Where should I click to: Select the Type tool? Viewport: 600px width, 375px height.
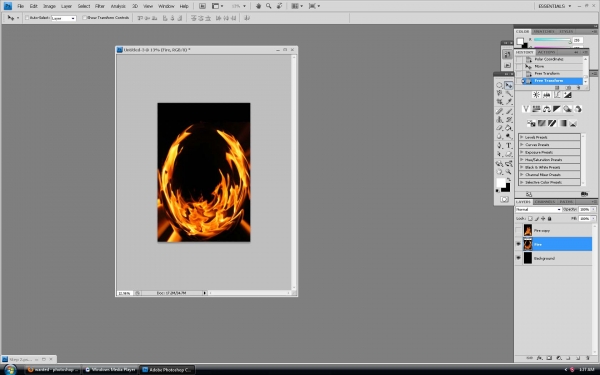[509, 146]
